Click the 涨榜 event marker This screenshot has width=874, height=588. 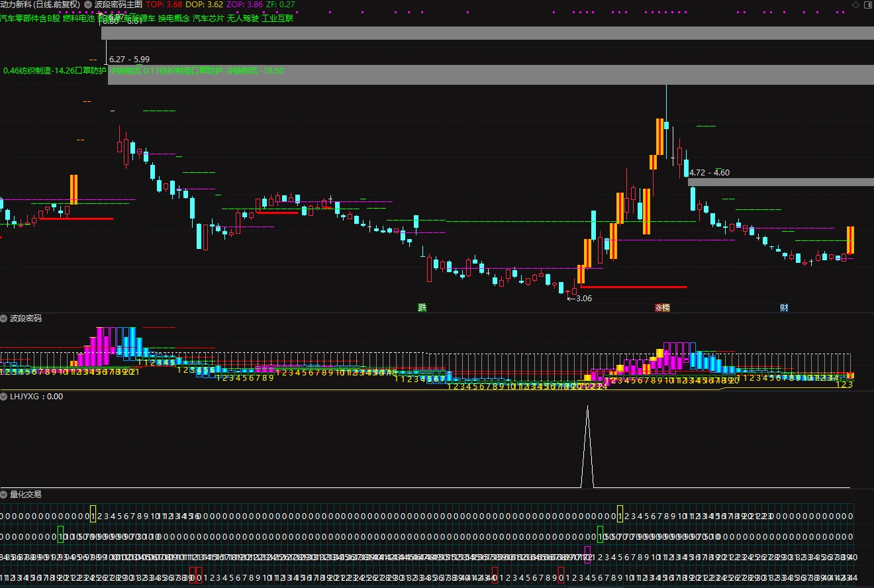pyautogui.click(x=662, y=308)
